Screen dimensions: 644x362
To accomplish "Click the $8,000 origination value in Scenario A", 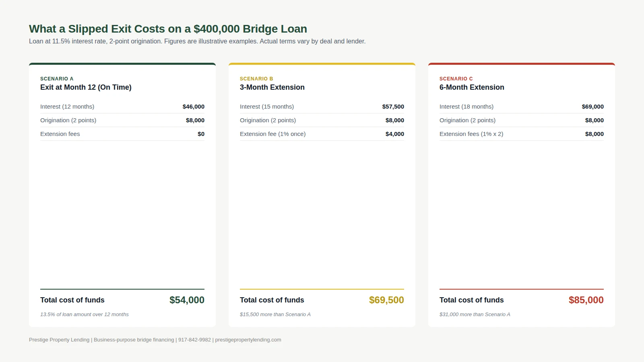I will click(x=195, y=120).
